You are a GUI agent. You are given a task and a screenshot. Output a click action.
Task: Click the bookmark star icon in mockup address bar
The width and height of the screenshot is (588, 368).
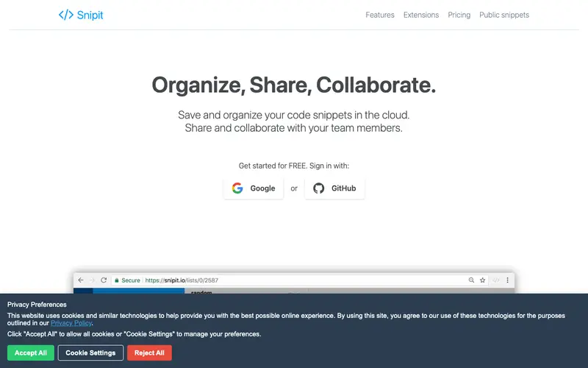tap(483, 280)
